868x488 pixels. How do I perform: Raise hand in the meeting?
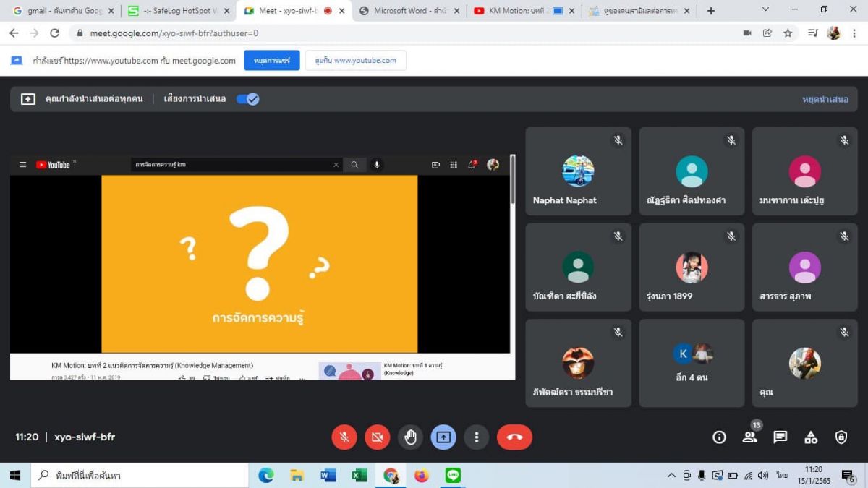410,437
